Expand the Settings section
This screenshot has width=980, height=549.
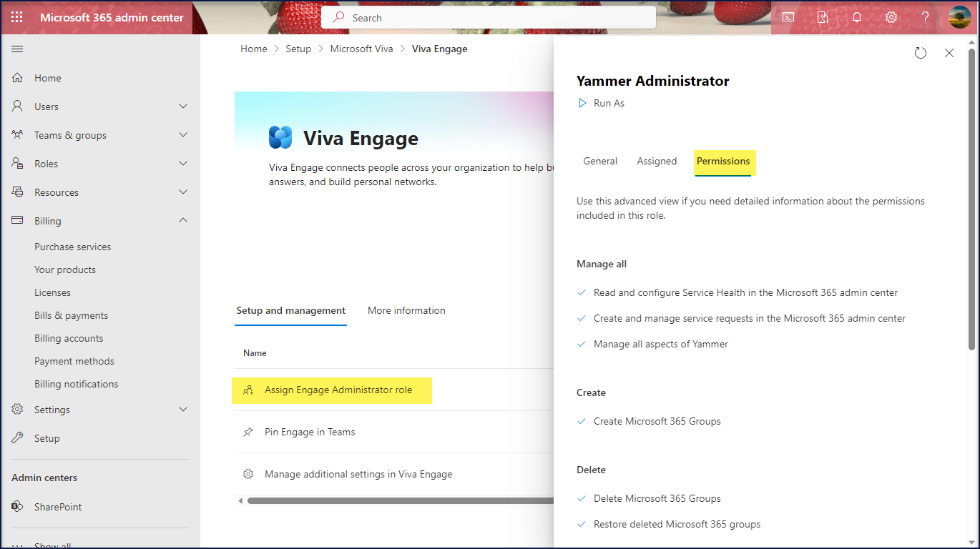click(183, 409)
